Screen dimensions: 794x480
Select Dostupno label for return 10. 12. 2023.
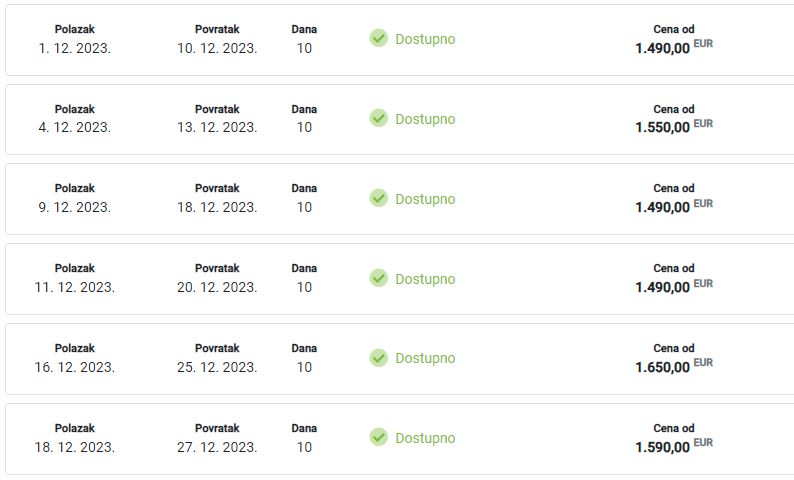point(425,39)
